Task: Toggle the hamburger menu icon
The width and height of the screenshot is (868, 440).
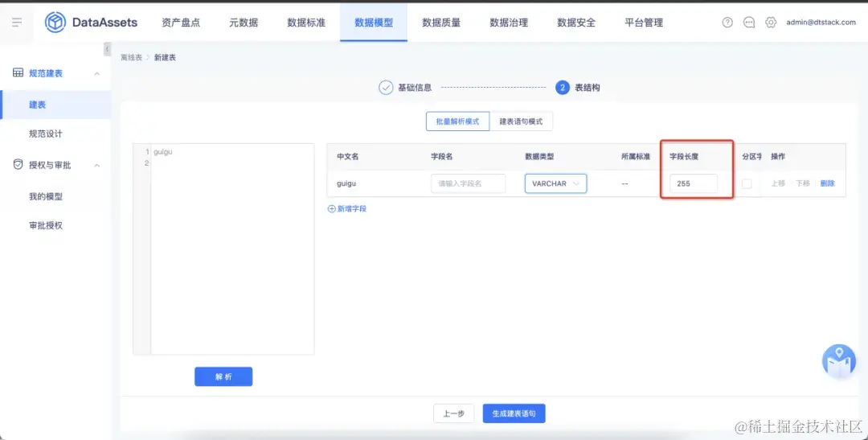Action: click(x=17, y=23)
